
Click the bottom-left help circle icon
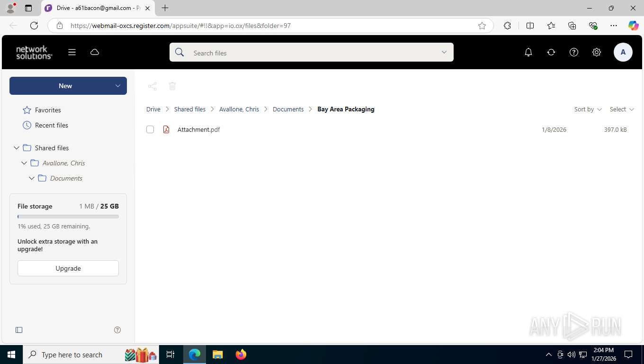[x=117, y=330]
